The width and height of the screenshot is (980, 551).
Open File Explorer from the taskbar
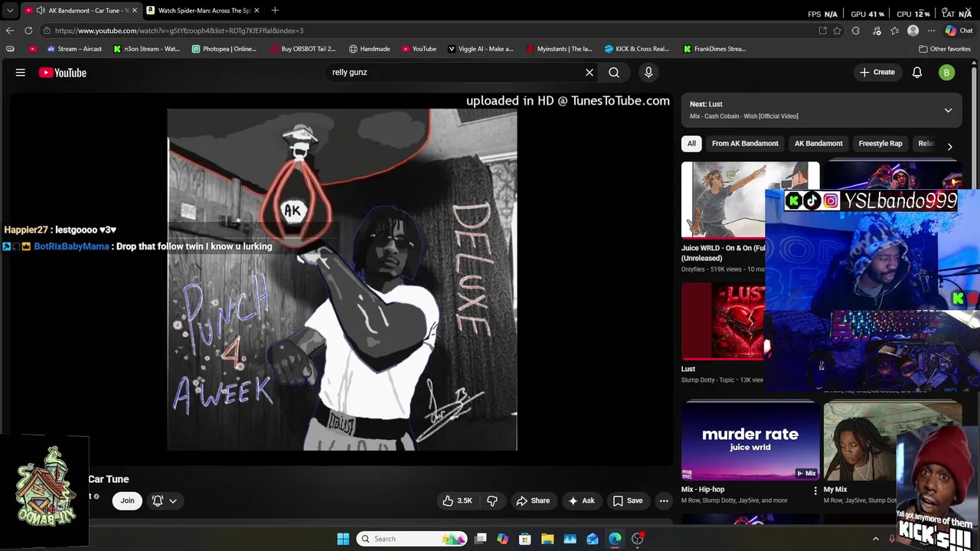(x=547, y=539)
